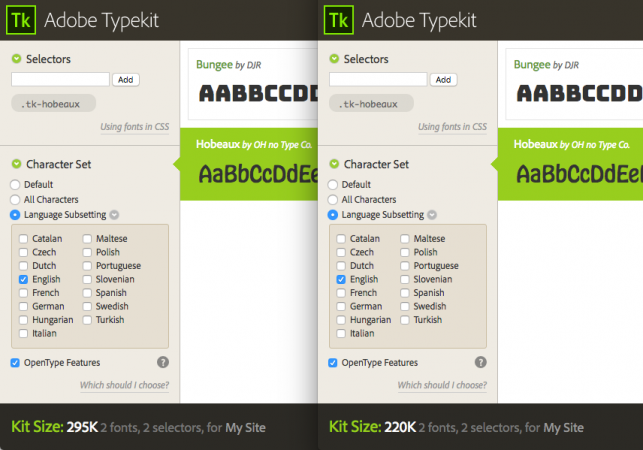The height and width of the screenshot is (450, 643).
Task: Check Dutch language in right panel
Action: point(341,266)
